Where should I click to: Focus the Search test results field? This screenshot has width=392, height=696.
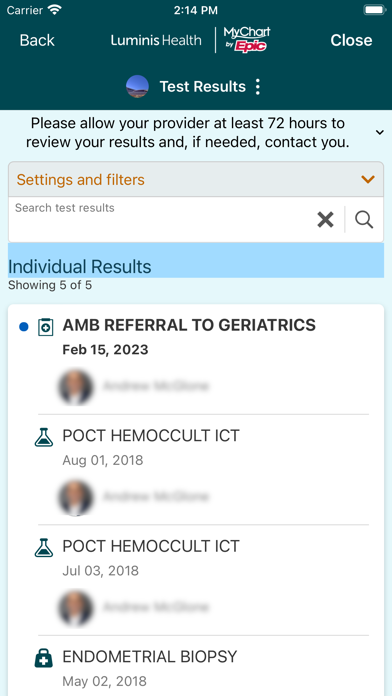pyautogui.click(x=162, y=220)
